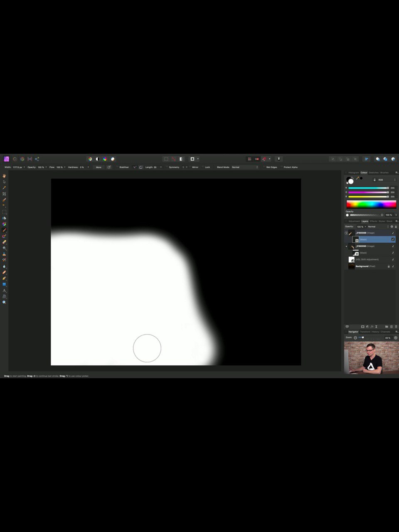
Task: Click the zoom in plus button in Navigator
Action: (395, 338)
